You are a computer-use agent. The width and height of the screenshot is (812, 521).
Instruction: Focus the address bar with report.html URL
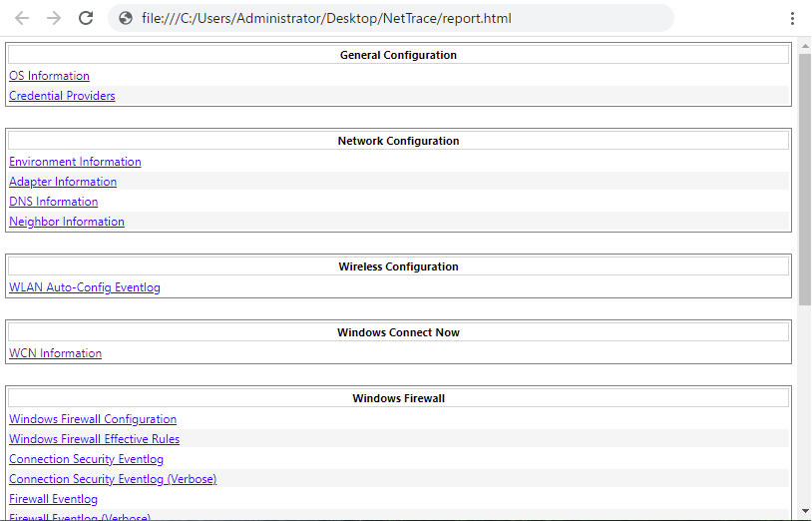tap(391, 18)
